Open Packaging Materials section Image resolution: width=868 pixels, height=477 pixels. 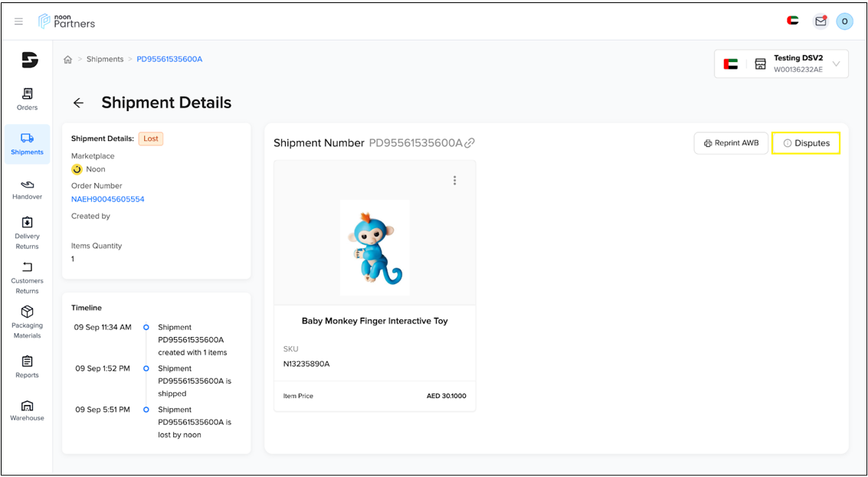click(27, 322)
